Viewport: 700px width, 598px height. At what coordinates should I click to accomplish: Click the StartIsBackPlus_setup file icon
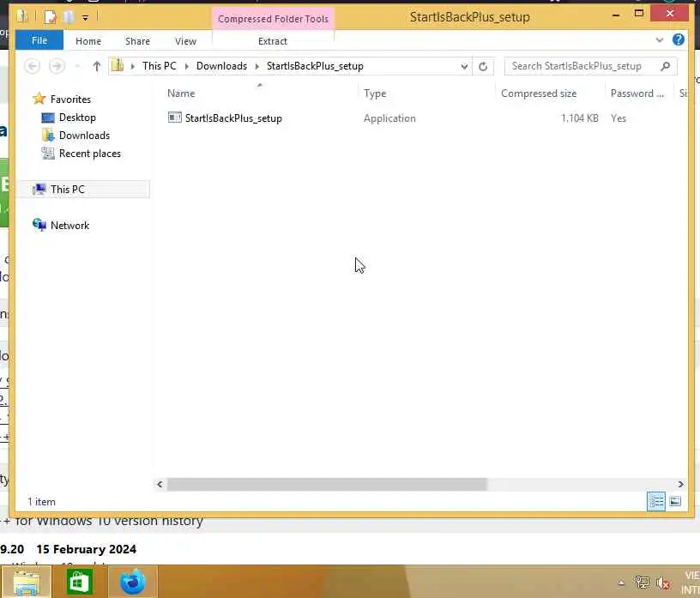pos(174,118)
